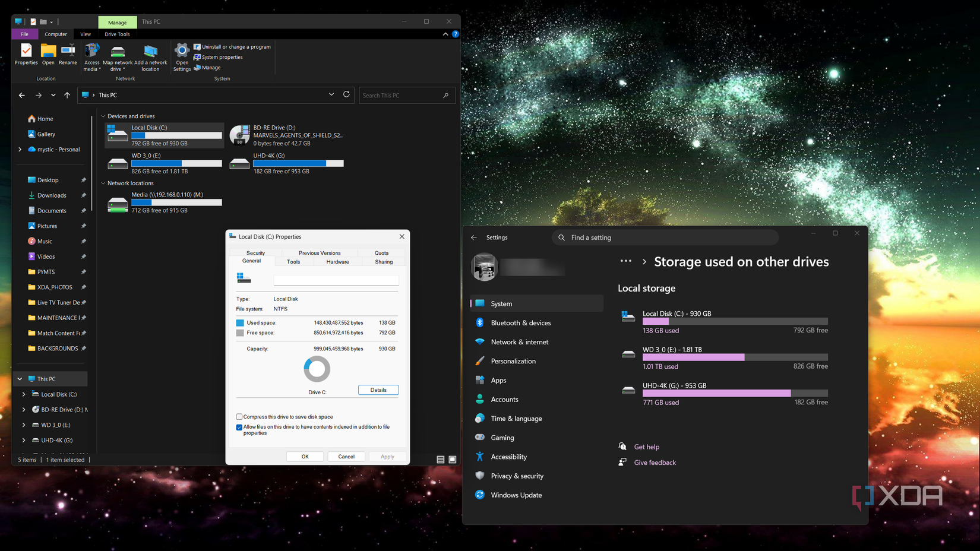Open Gallery in the navigation pane

click(46, 134)
